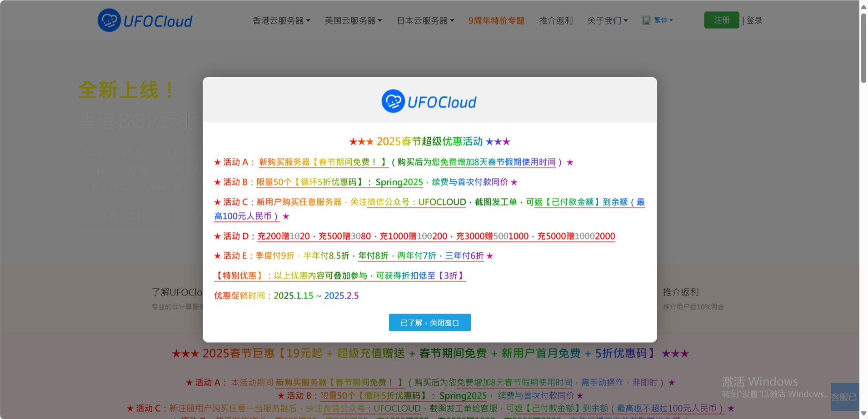Select the 9周年特价专题 menu item
This screenshot has width=868, height=419.
pyautogui.click(x=496, y=20)
